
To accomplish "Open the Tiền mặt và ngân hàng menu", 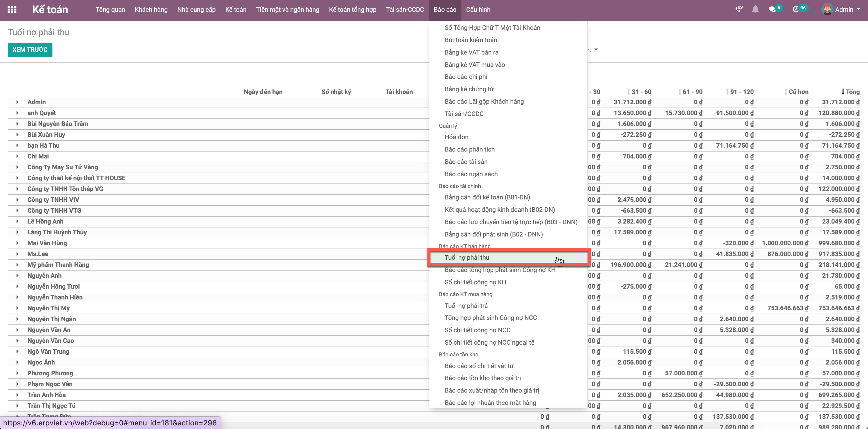I will (x=288, y=9).
